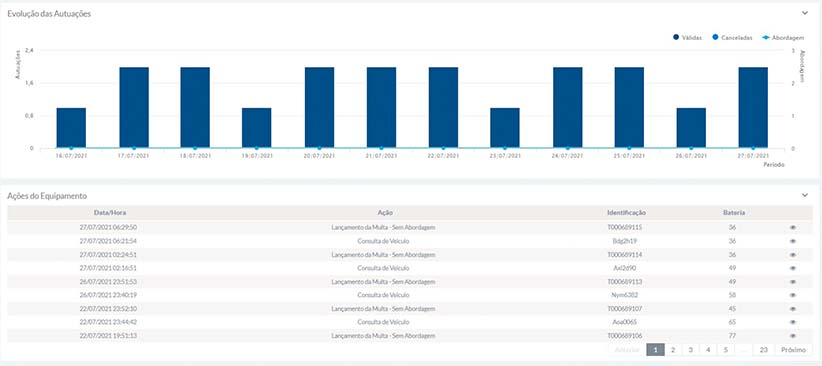This screenshot has height=366, width=822.
Task: Select timestamp 27/07/2021 06:21:54
Action: 109,241
